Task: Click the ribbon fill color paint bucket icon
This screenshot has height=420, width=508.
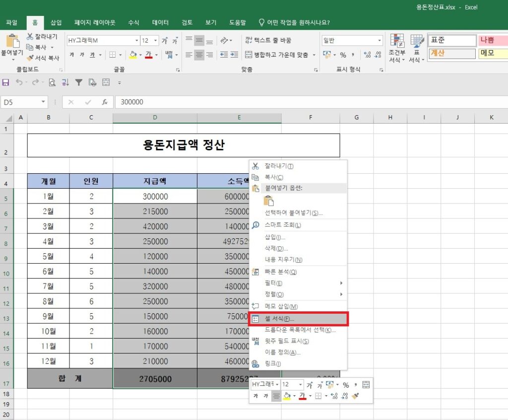Action: tap(133, 55)
